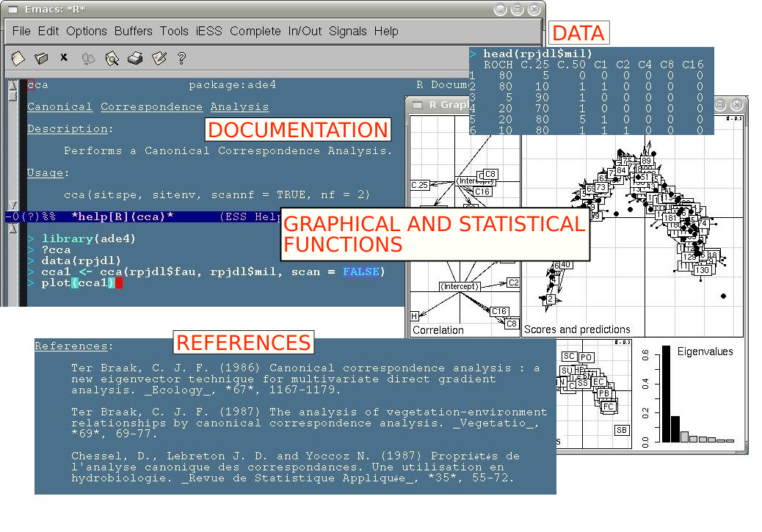Click the preferences checklist toolbar icon
762x532 pixels.
point(159,58)
